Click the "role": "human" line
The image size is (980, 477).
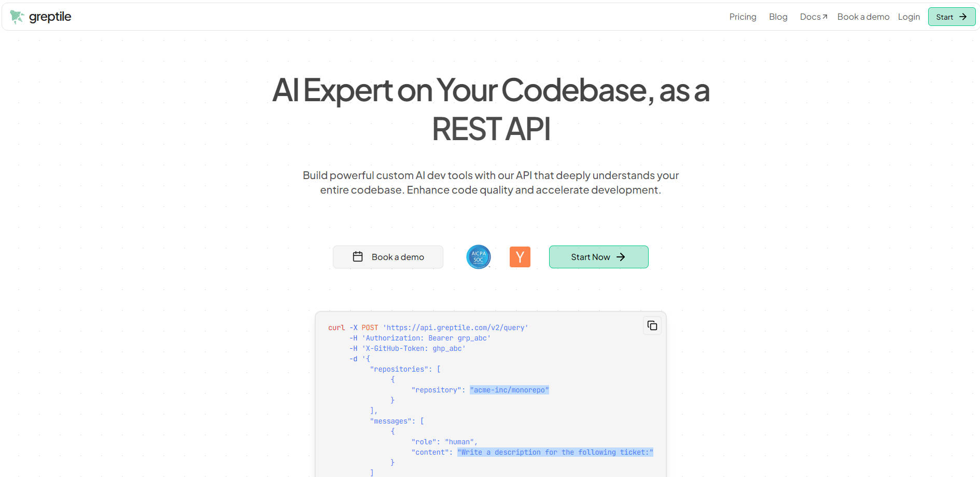coord(444,442)
